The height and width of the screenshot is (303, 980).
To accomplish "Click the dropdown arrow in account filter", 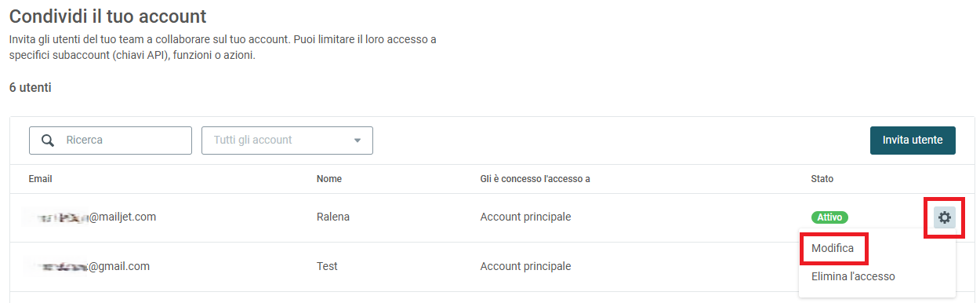I will tap(358, 141).
